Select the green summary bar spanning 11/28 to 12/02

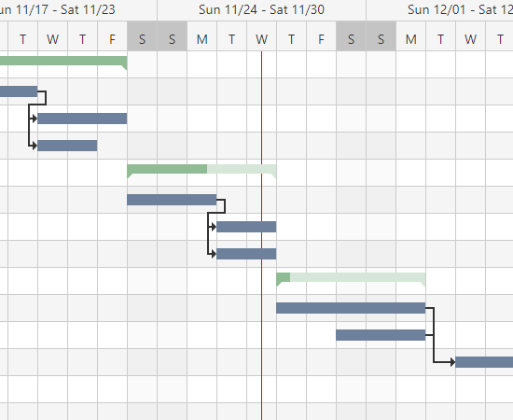[x=351, y=278]
